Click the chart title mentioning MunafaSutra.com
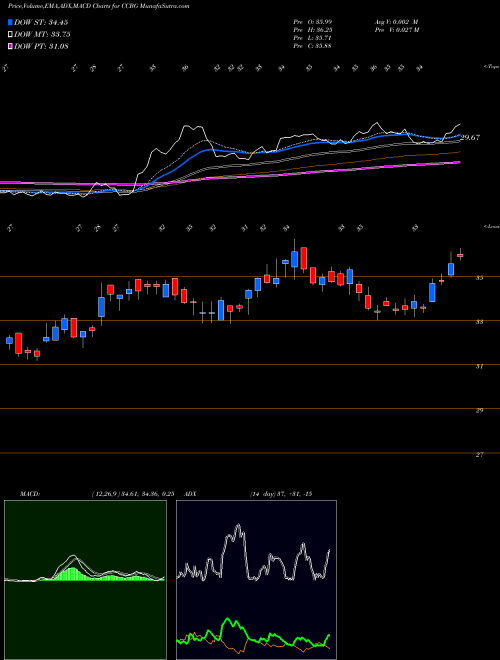The image size is (500, 660). click(x=98, y=7)
